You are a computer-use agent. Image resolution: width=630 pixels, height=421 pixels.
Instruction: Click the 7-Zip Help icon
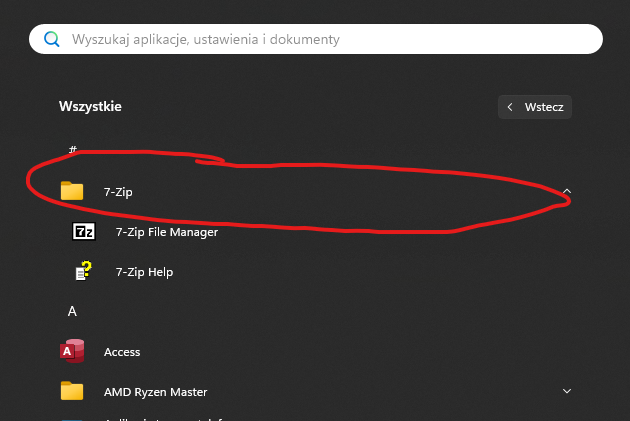pos(84,272)
